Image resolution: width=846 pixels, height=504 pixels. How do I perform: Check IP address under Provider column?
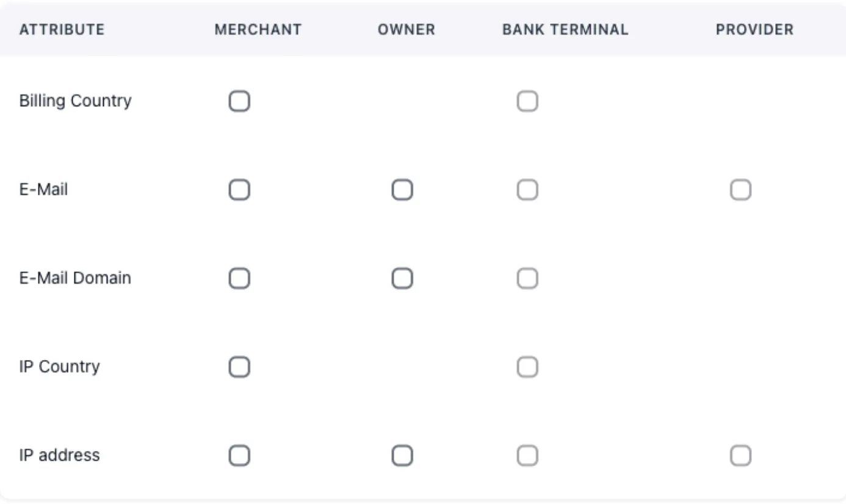point(740,456)
